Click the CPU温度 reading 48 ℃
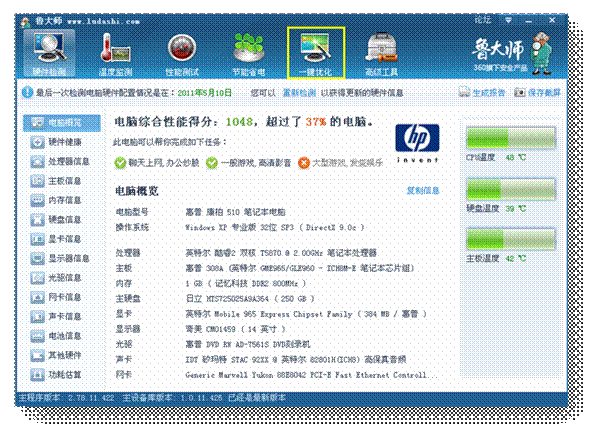 [x=516, y=158]
